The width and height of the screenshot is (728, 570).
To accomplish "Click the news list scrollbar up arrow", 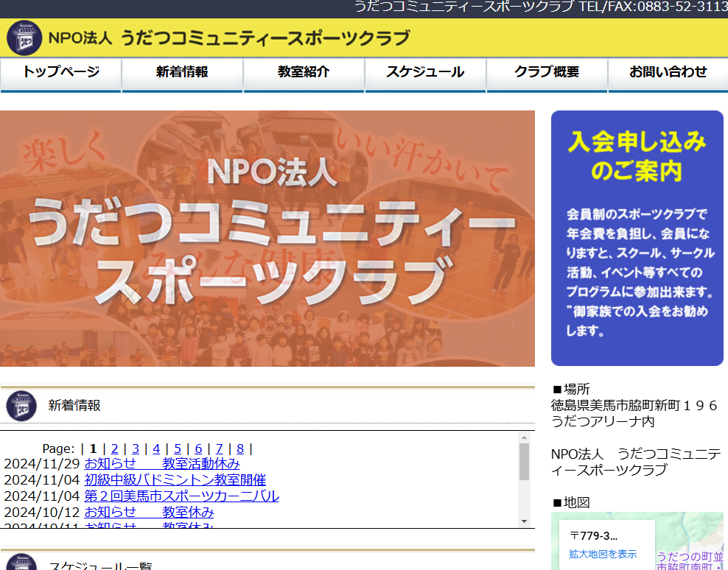I will 524,437.
